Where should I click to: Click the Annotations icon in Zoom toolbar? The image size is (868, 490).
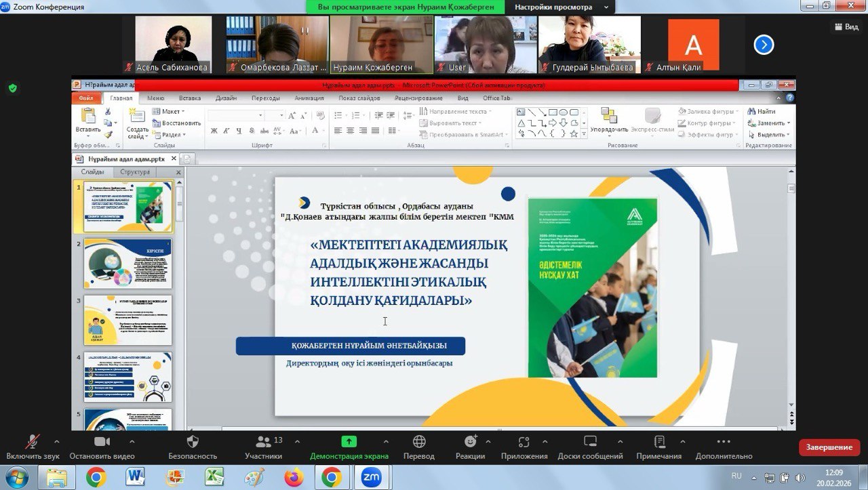(658, 443)
